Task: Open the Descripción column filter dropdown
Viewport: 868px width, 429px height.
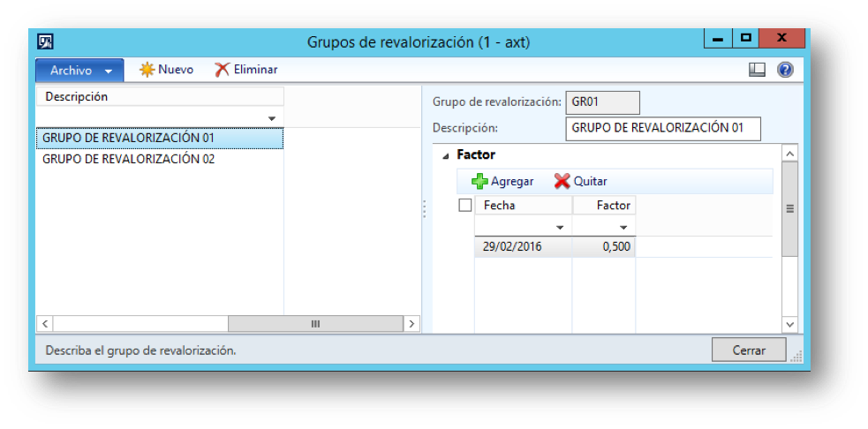Action: [271, 118]
